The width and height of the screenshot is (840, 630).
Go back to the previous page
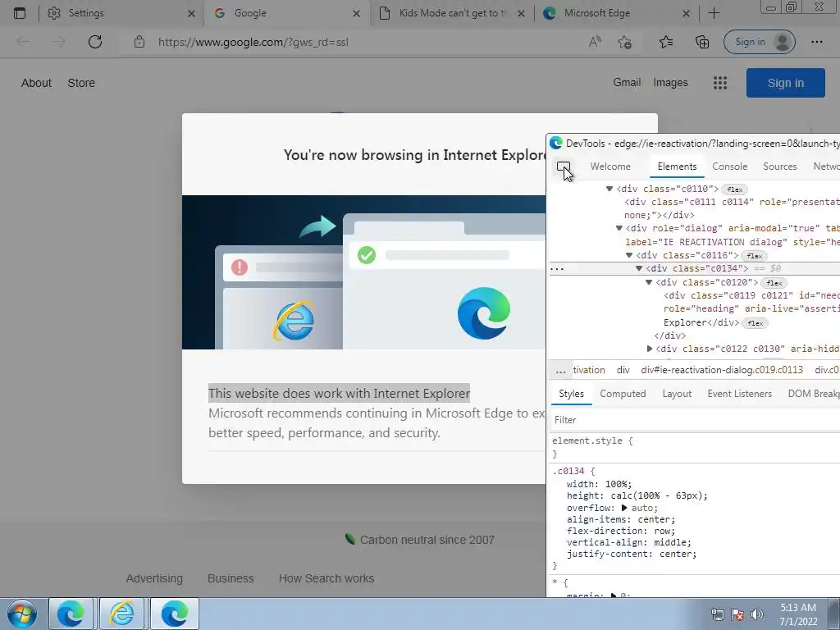coord(23,42)
